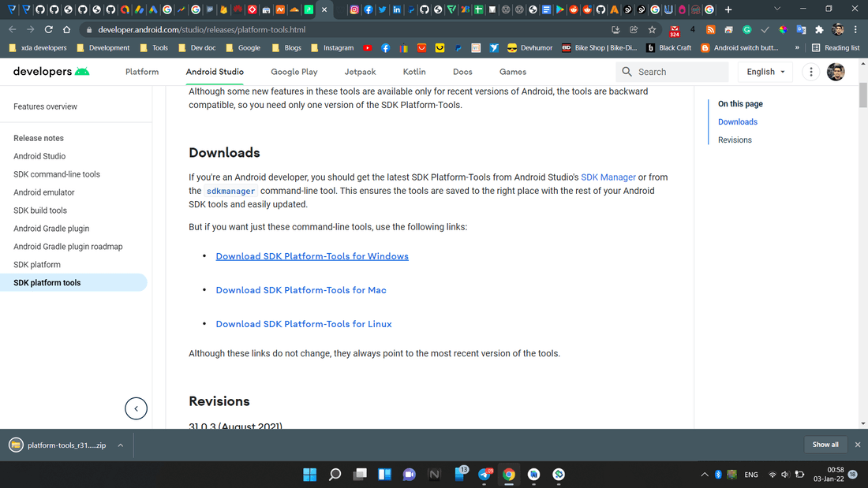Open the Docs tab
The height and width of the screenshot is (488, 868).
pyautogui.click(x=462, y=72)
